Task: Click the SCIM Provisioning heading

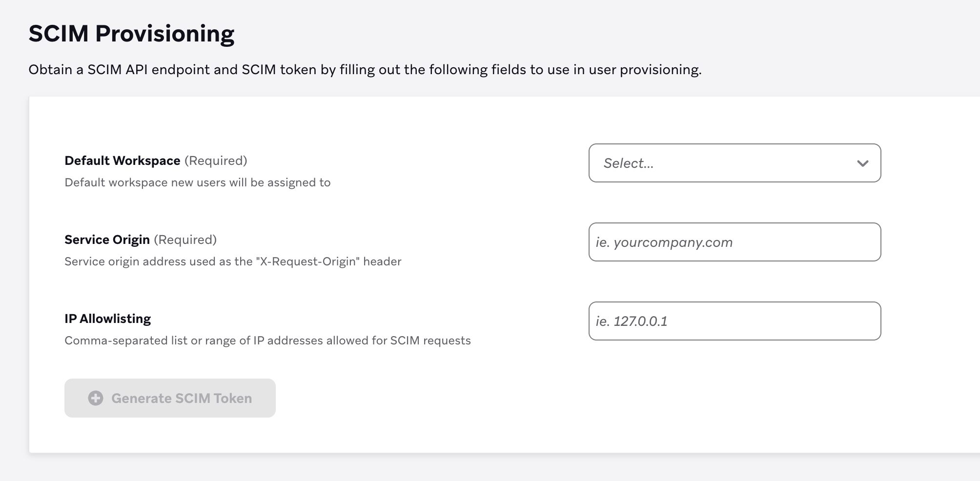Action: click(132, 33)
